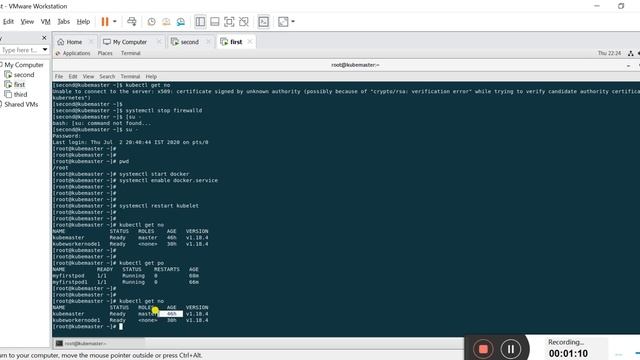Stop the screen recording
Viewport: 640px width, 360px height.
pyautogui.click(x=483, y=349)
